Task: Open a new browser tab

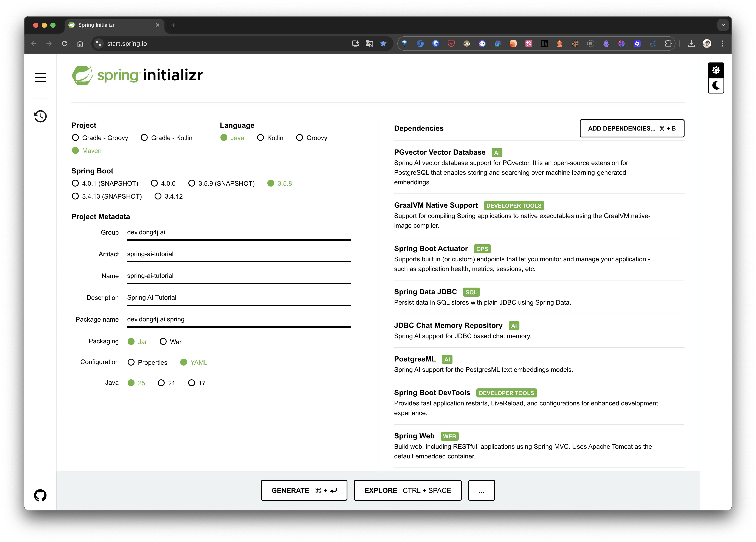Action: click(173, 25)
